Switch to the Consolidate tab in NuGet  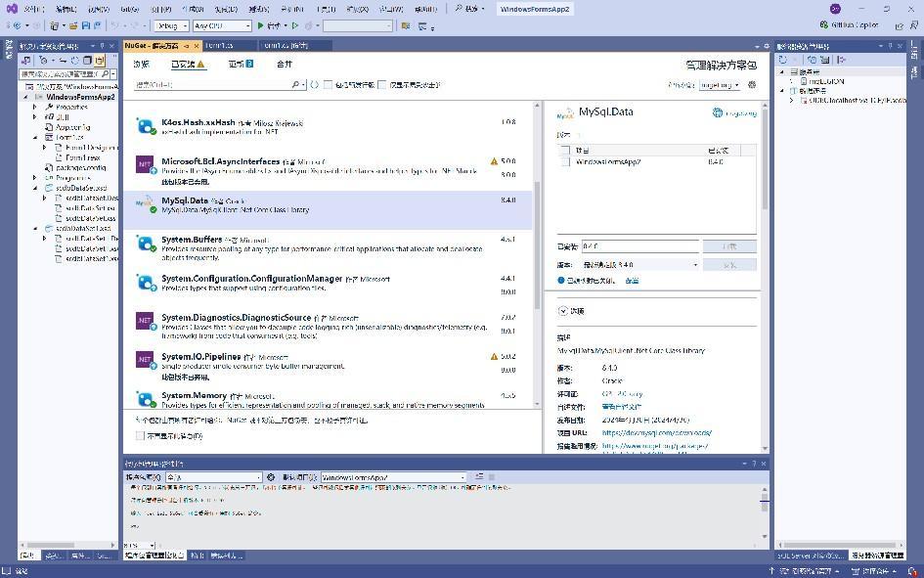(x=284, y=65)
